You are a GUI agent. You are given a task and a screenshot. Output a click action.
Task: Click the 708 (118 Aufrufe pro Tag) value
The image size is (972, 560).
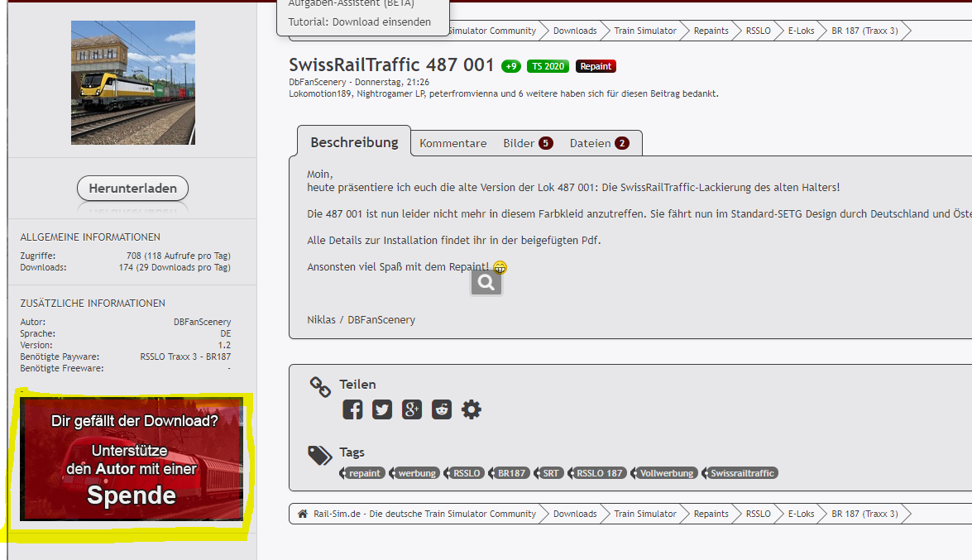pyautogui.click(x=179, y=256)
